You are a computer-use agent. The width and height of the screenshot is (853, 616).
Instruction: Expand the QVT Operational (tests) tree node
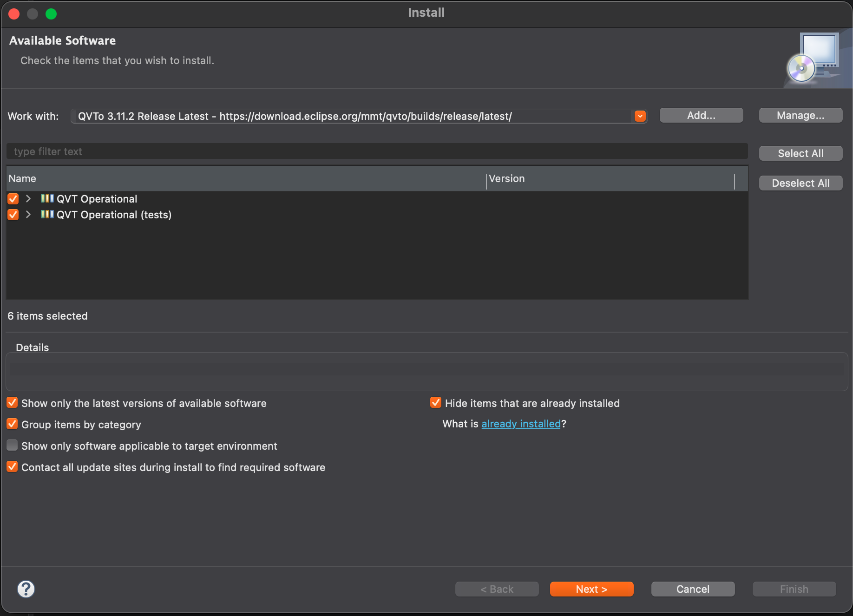click(x=28, y=215)
